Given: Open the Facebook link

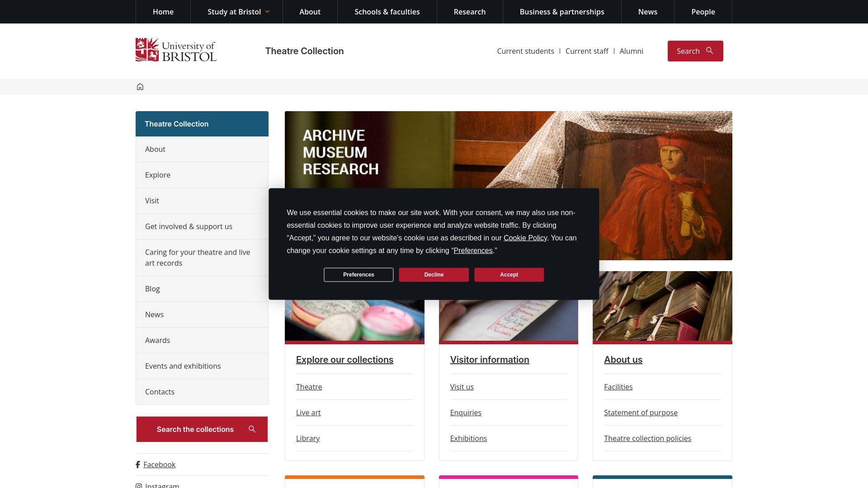Looking at the screenshot, I should [x=159, y=465].
